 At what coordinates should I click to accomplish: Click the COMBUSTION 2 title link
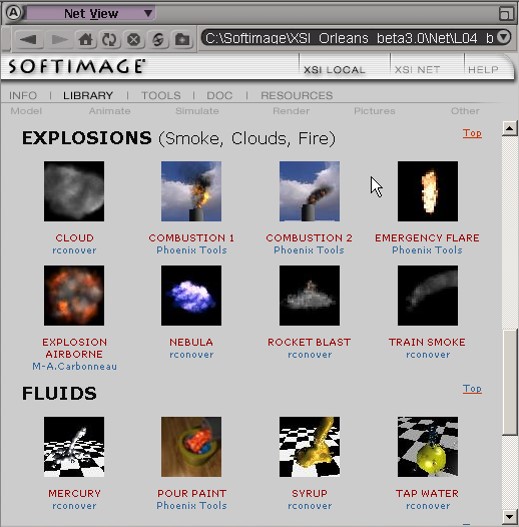pos(309,238)
